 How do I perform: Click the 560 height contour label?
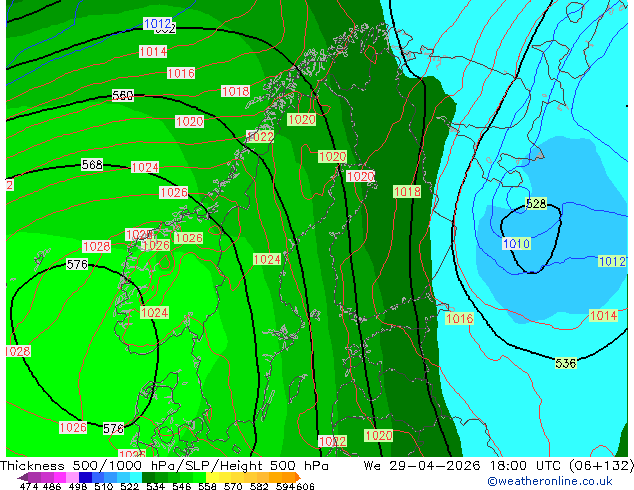[x=123, y=96]
